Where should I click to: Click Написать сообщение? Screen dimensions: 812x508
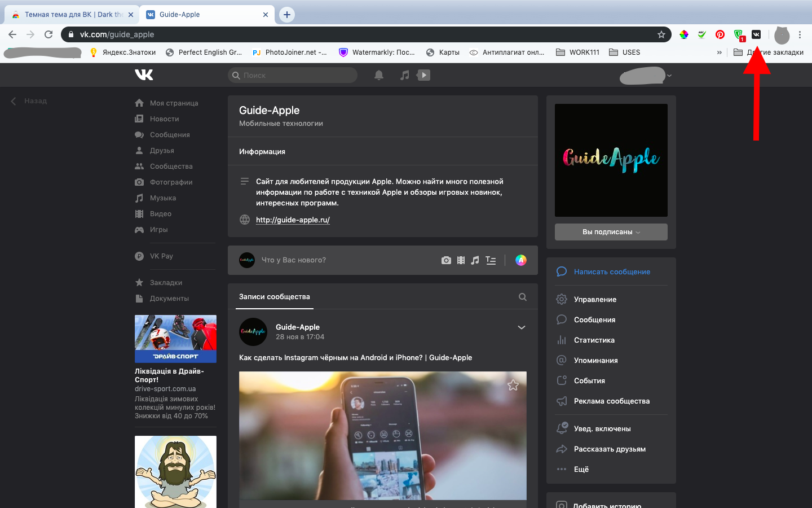612,271
